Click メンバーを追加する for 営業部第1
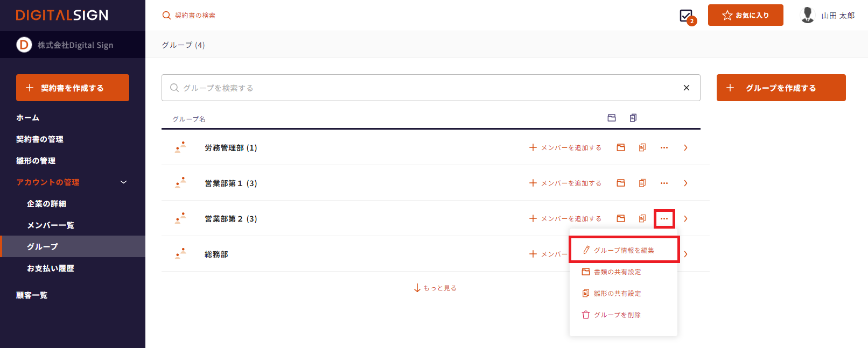868x348 pixels. (565, 183)
